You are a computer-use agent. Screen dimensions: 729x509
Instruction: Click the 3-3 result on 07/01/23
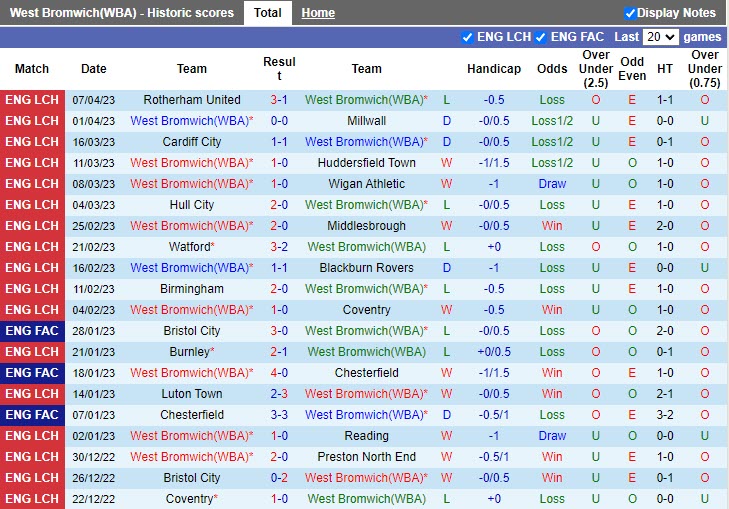[279, 415]
